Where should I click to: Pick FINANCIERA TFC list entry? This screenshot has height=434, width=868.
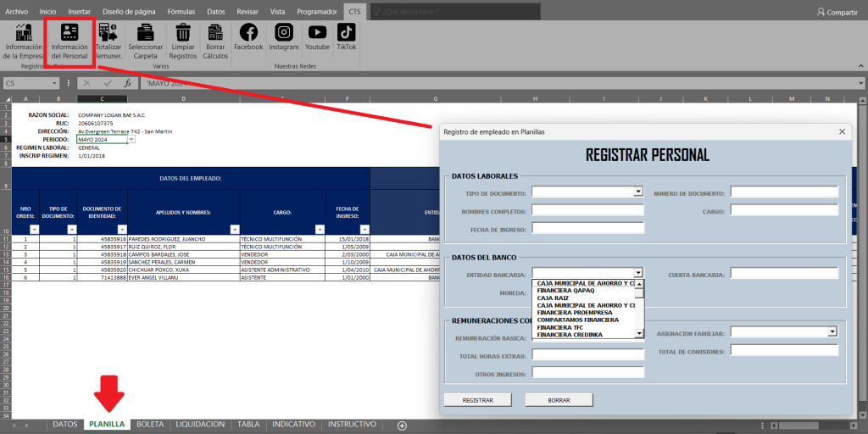[559, 327]
